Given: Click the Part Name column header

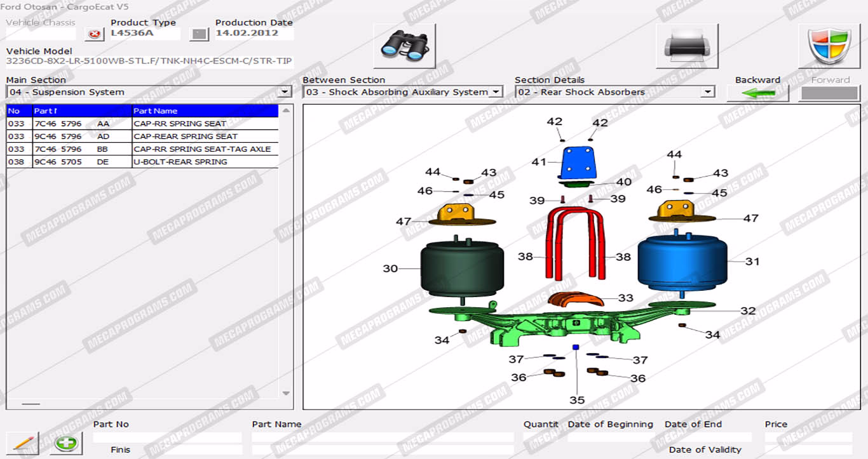Looking at the screenshot, I should pyautogui.click(x=205, y=111).
